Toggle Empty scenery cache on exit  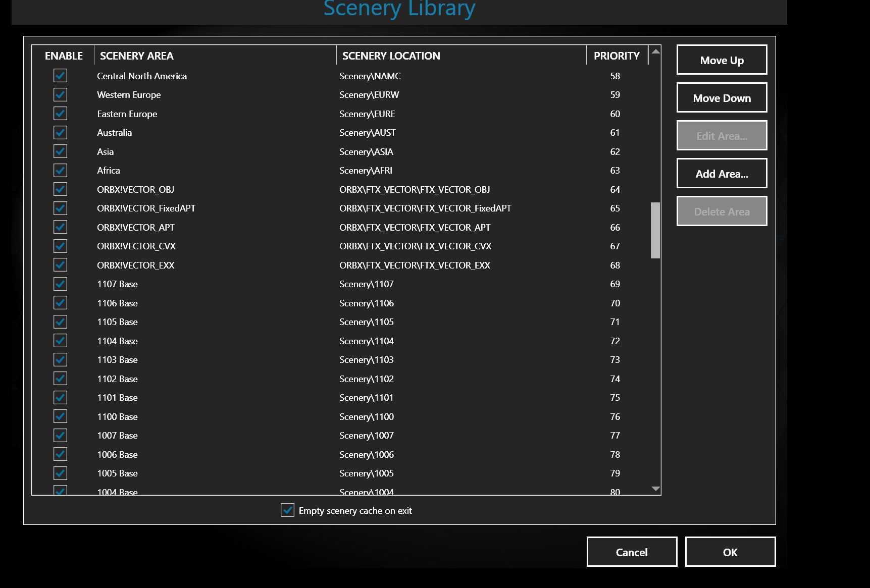point(287,510)
